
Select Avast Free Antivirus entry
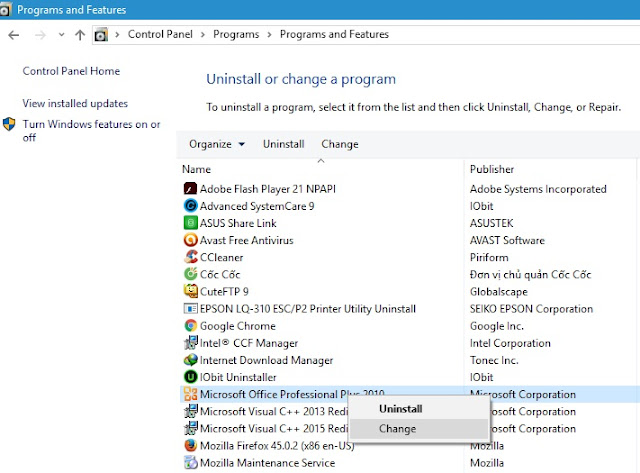click(x=247, y=240)
